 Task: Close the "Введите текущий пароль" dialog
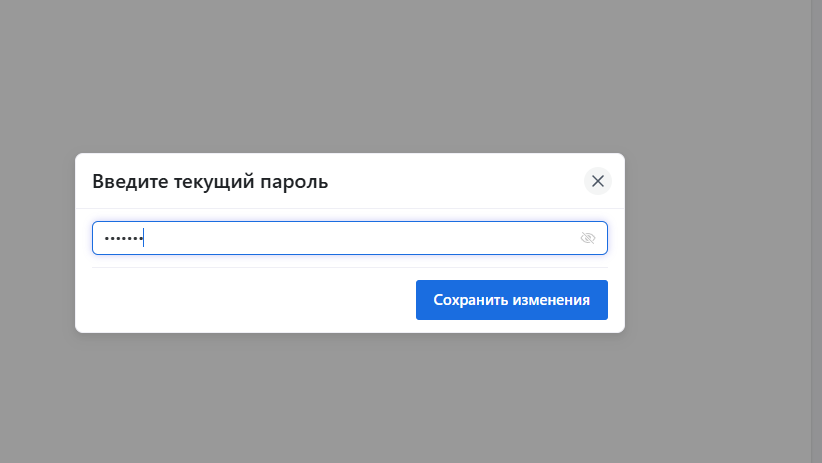(598, 181)
